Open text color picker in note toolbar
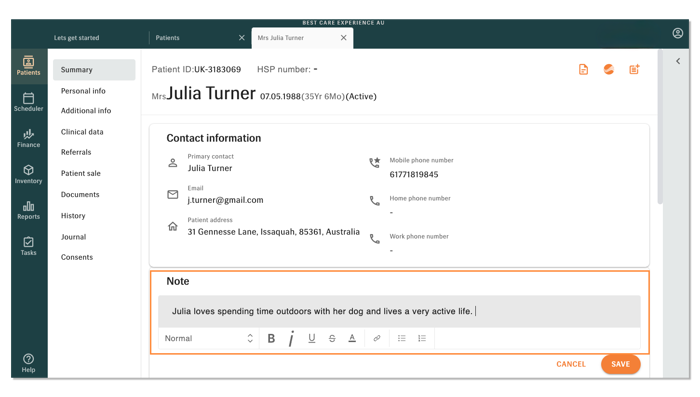This screenshot has height=397, width=700. click(x=352, y=338)
